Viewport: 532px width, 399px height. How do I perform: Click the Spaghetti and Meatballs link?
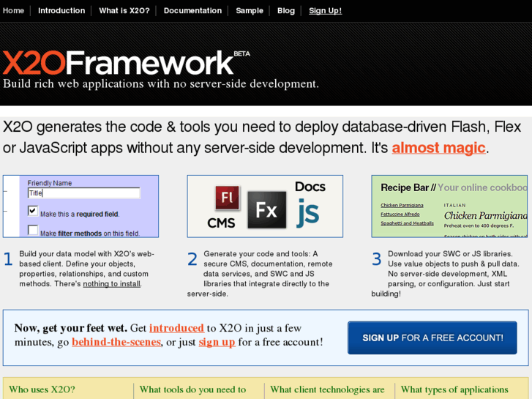point(407,223)
